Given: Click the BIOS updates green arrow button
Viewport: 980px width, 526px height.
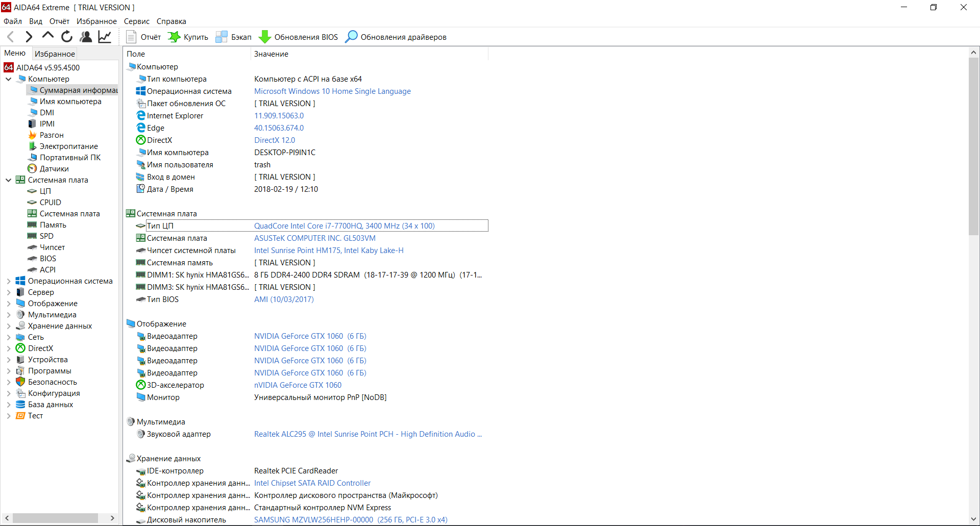Looking at the screenshot, I should click(299, 37).
